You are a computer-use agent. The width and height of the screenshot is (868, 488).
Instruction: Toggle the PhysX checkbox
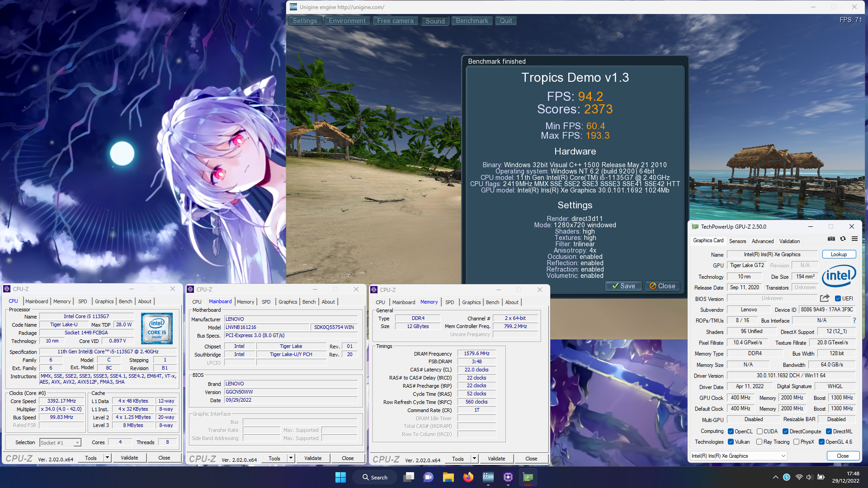796,441
